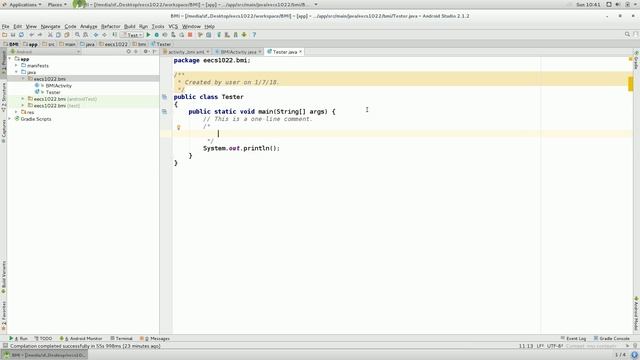The width and height of the screenshot is (640, 360).
Task: Open the Android Monitor tool window
Action: [x=81, y=338]
